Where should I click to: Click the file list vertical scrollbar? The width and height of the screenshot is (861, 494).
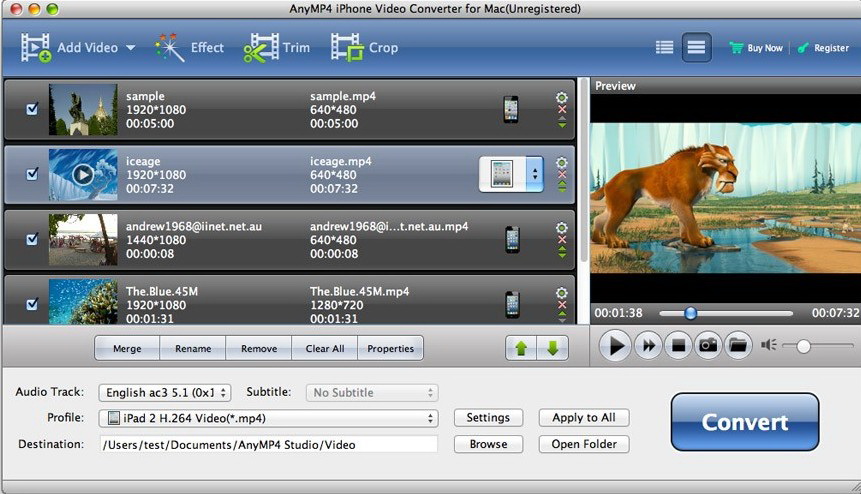coord(583,172)
